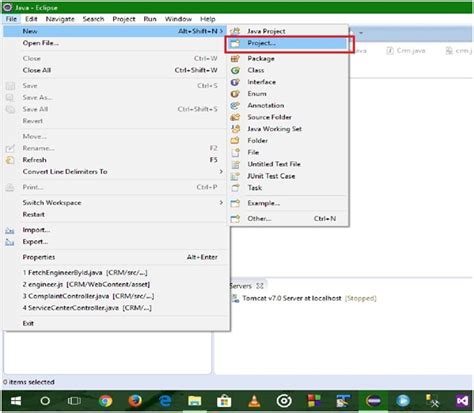474x413 pixels.
Task: Open the Run menu
Action: tap(150, 19)
